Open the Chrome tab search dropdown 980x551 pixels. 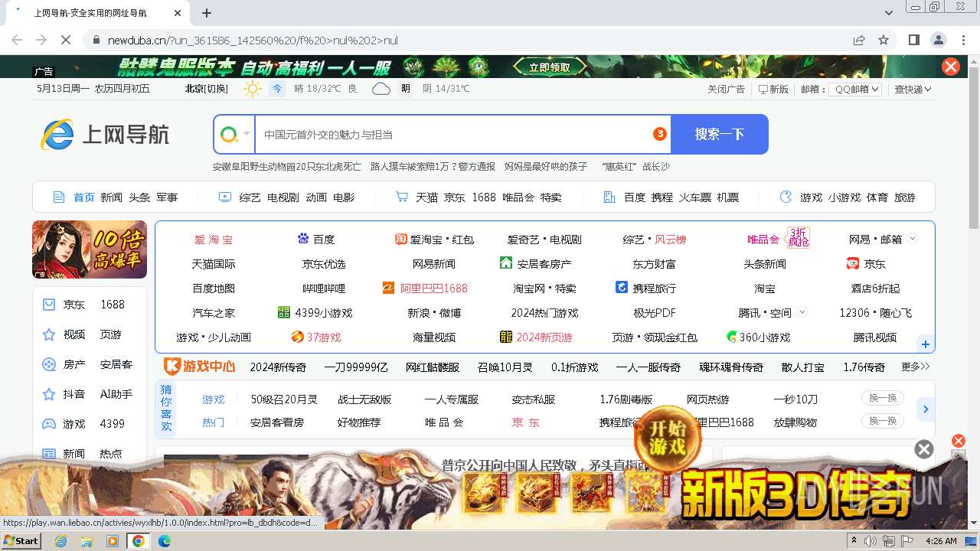(x=889, y=13)
